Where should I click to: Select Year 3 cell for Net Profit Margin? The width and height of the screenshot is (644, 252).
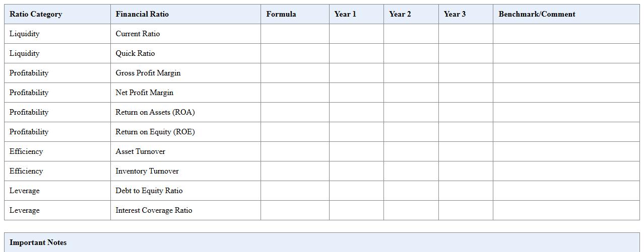466,93
